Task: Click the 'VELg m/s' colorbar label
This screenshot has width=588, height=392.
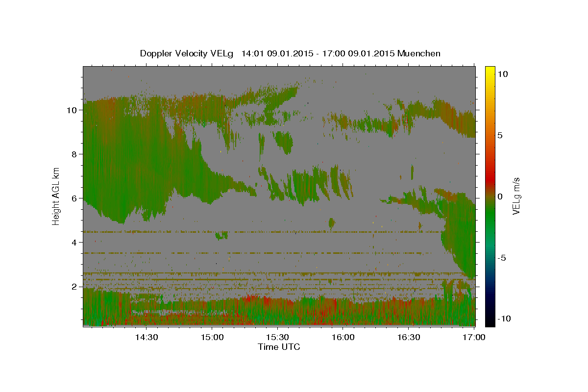Action: pyautogui.click(x=516, y=196)
